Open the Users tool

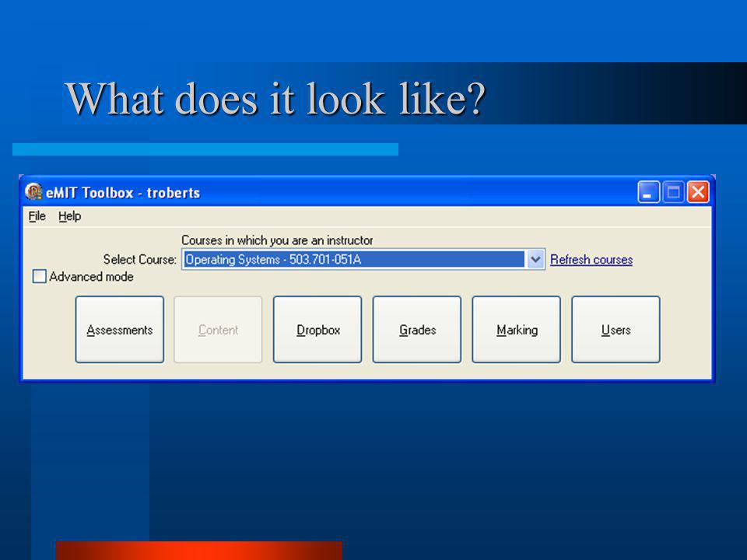(616, 330)
